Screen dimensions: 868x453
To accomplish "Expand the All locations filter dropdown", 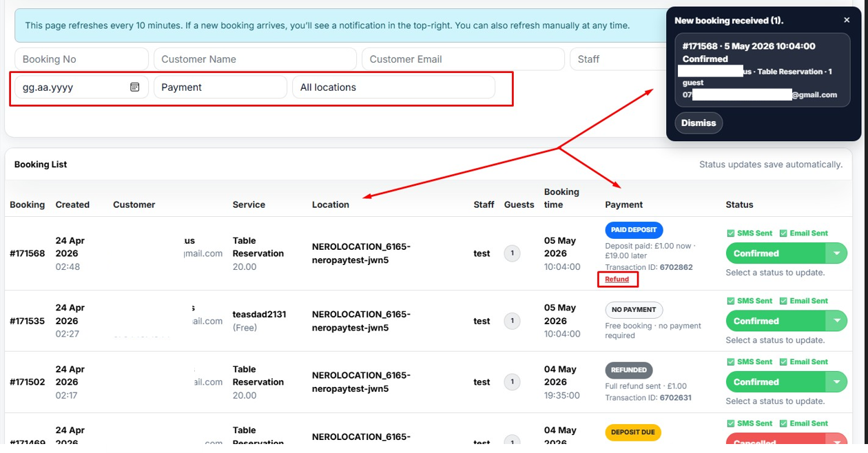I will click(x=393, y=87).
